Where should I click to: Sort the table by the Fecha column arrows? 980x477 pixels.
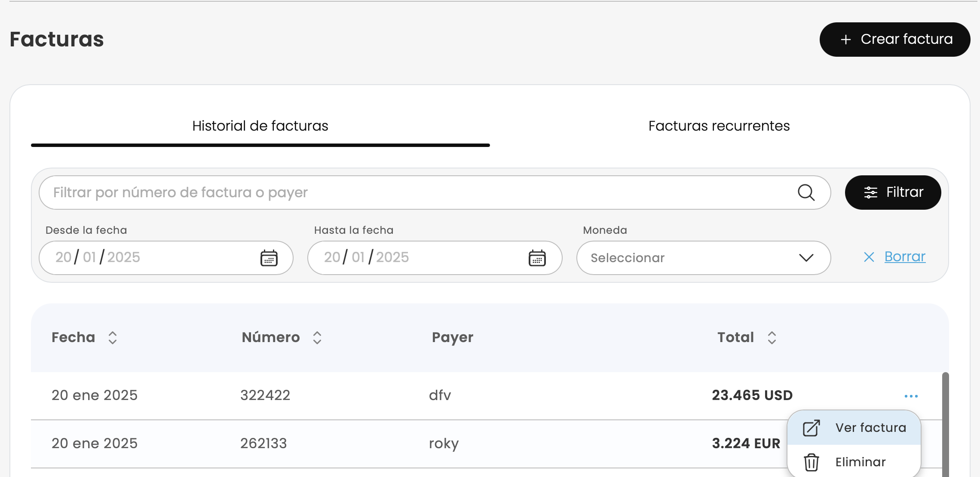tap(113, 338)
